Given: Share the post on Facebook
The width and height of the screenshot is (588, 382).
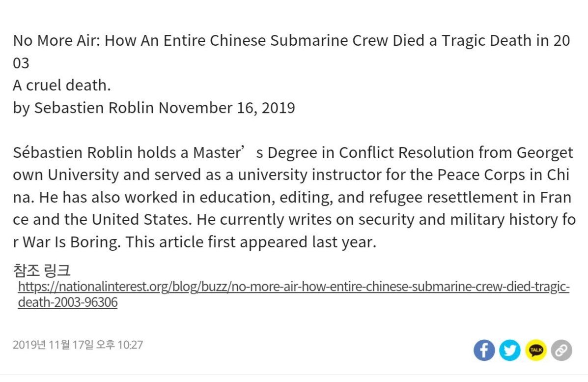Looking at the screenshot, I should click(x=484, y=350).
